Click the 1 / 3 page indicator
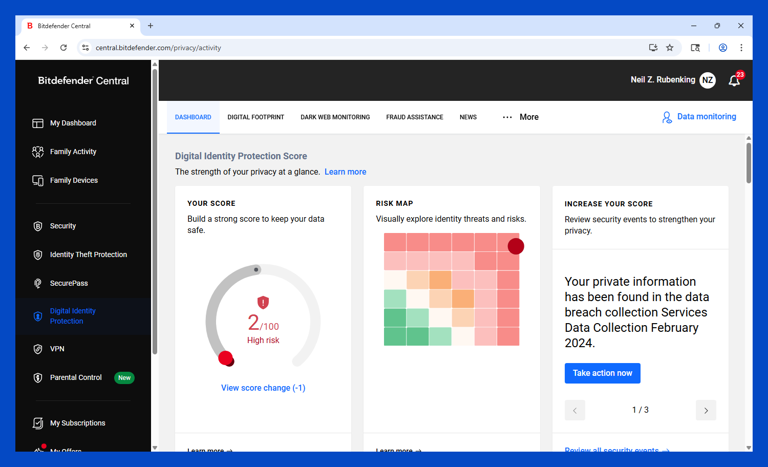 pos(640,410)
